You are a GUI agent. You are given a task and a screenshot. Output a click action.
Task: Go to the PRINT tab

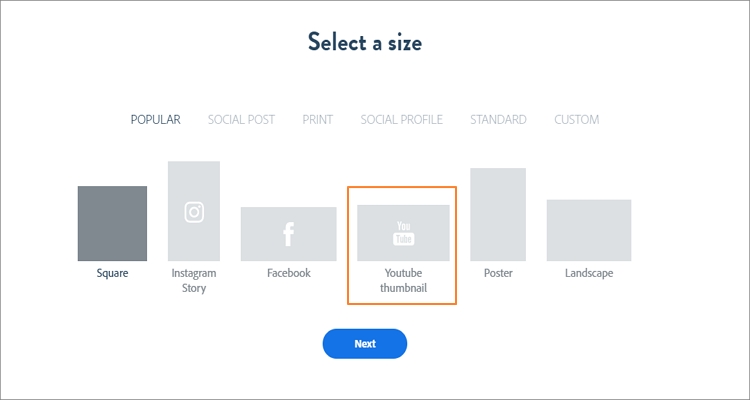click(x=318, y=120)
